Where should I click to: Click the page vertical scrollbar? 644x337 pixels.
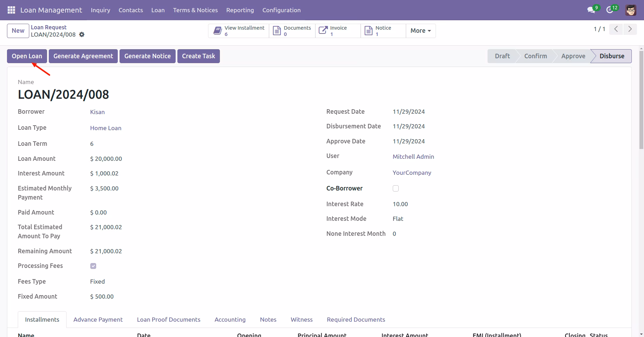pos(641,100)
